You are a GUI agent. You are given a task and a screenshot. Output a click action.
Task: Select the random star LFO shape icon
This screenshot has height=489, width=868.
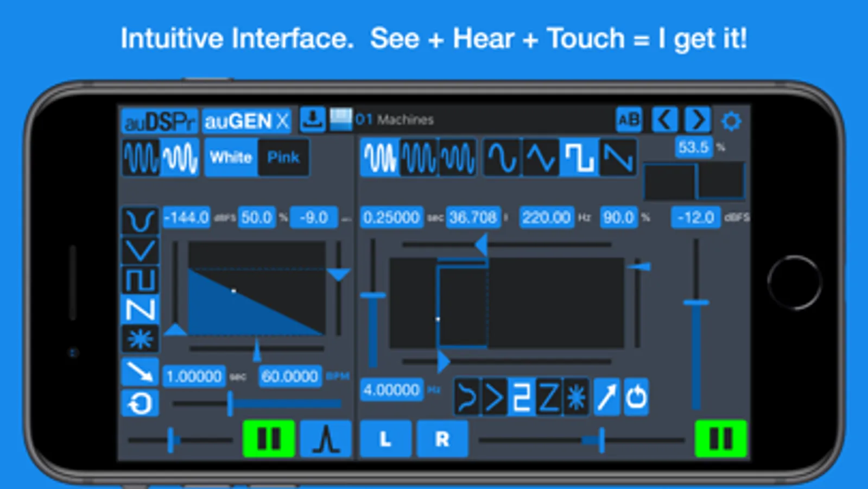coord(576,397)
